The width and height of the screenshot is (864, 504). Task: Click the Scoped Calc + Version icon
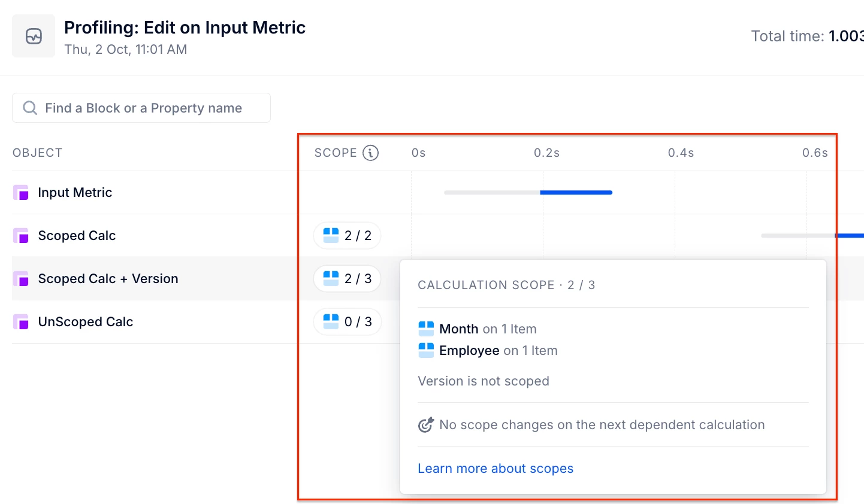[21, 279]
